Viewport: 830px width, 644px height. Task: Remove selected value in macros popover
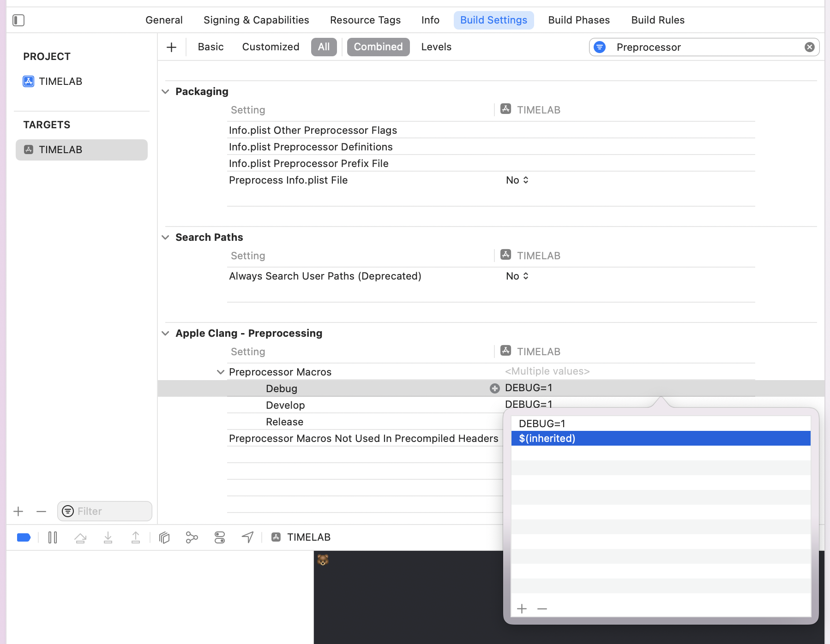(x=542, y=609)
